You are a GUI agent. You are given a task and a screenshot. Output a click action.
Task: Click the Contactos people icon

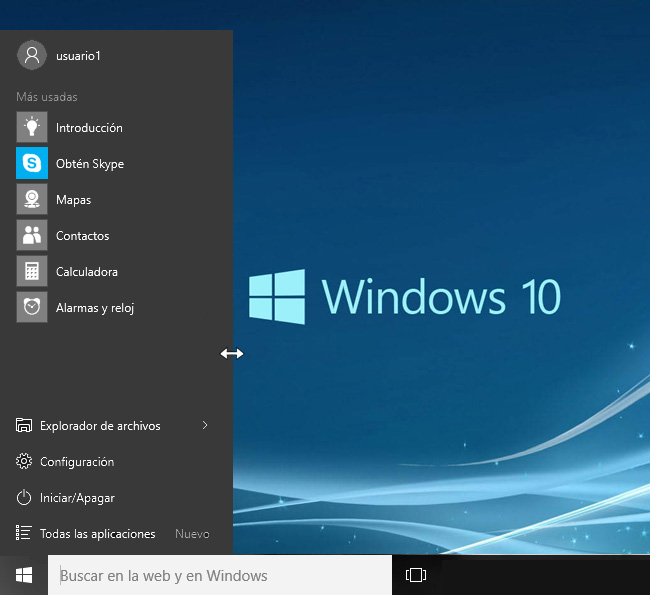(32, 235)
